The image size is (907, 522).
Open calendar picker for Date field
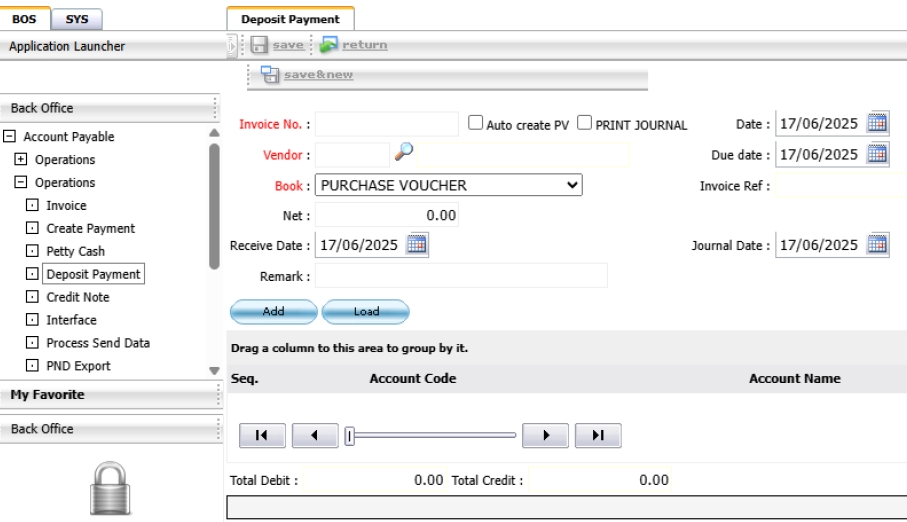877,124
